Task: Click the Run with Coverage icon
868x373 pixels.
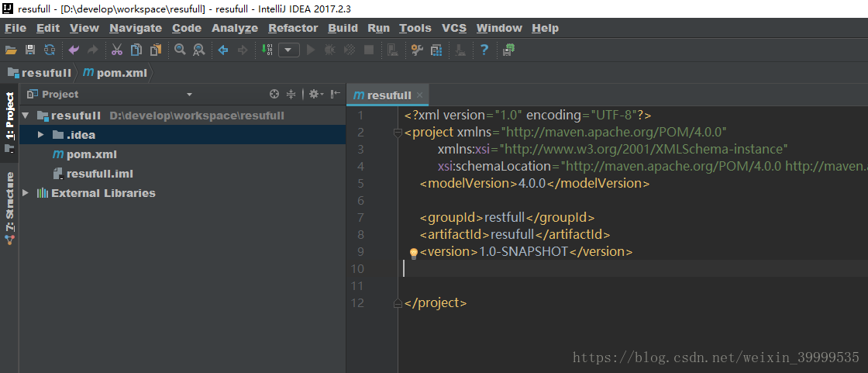Action: pyautogui.click(x=350, y=50)
